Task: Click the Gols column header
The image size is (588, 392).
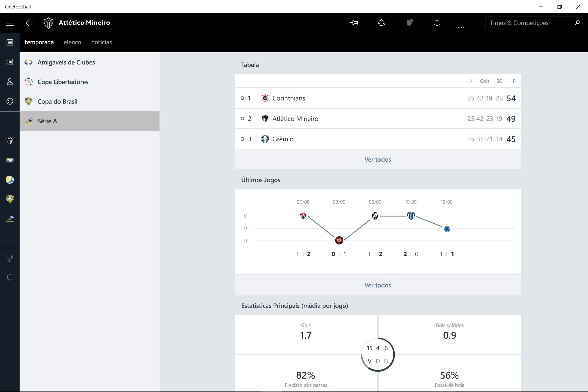Action: pyautogui.click(x=485, y=81)
